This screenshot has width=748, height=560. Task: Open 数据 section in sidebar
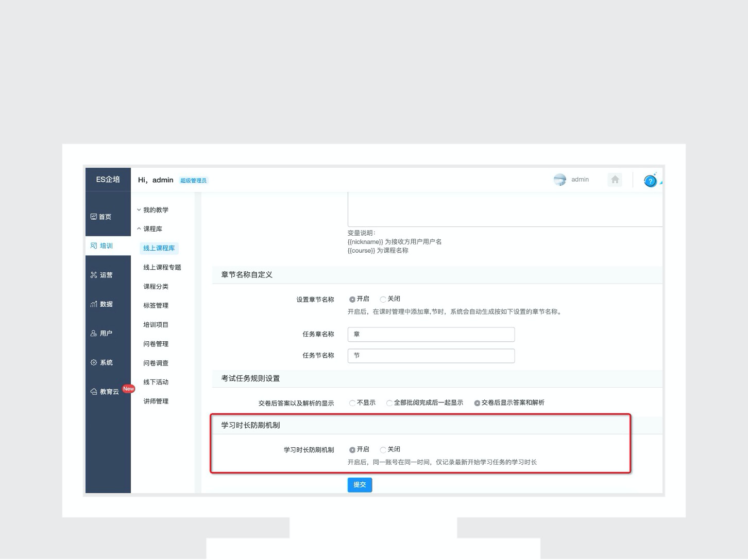click(x=102, y=304)
